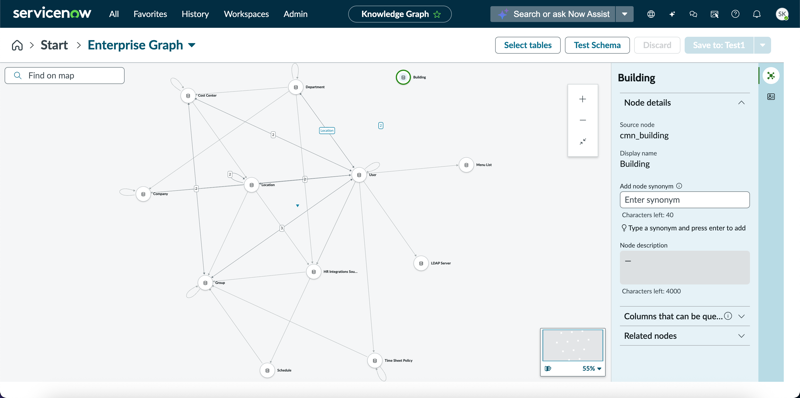
Task: Select the graph view sidebar icon
Action: (x=770, y=76)
